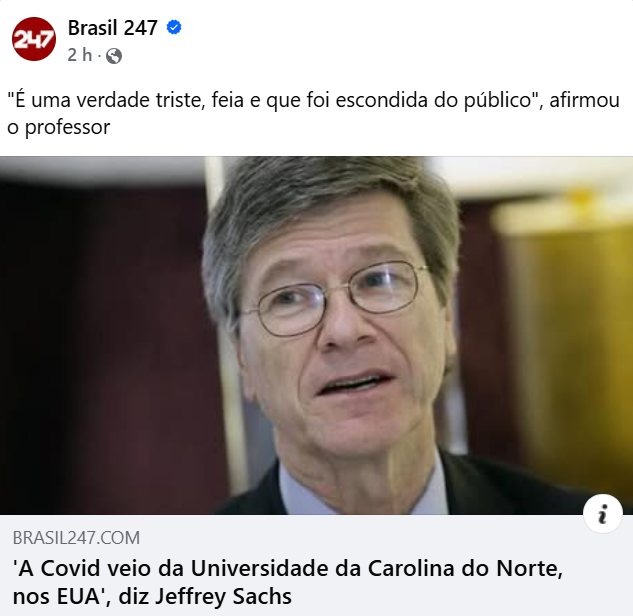Open the Brasil 247 red profile avatar
The height and width of the screenshot is (616, 633).
tap(34, 39)
